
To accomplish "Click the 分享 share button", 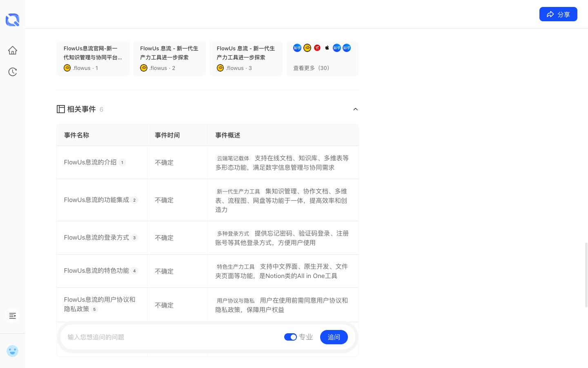I will pyautogui.click(x=558, y=14).
